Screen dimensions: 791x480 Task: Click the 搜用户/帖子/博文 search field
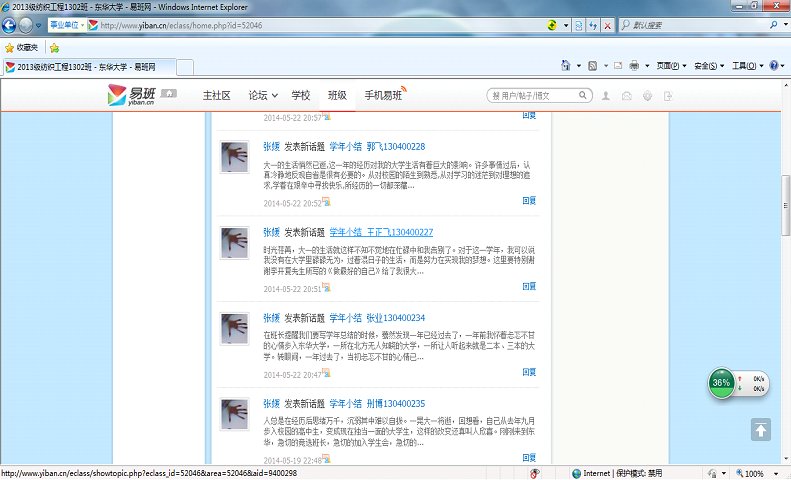point(535,96)
